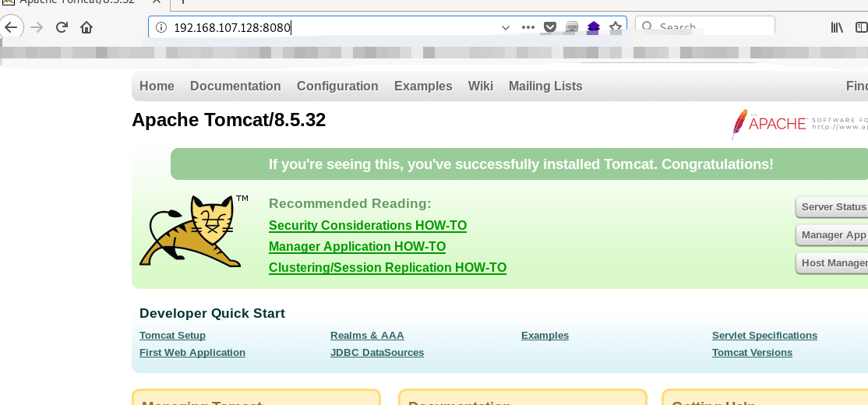Open the Tomcat Setup link
This screenshot has width=868, height=405.
click(172, 336)
